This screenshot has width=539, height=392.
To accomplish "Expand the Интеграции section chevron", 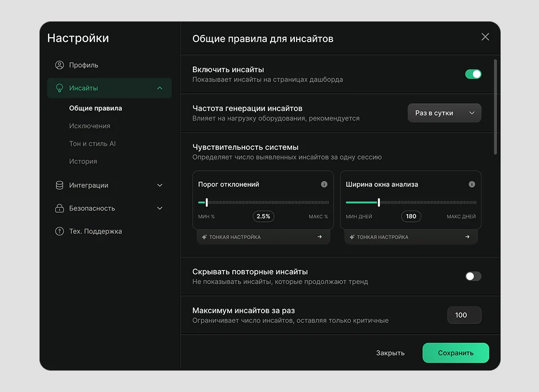I will coord(160,185).
